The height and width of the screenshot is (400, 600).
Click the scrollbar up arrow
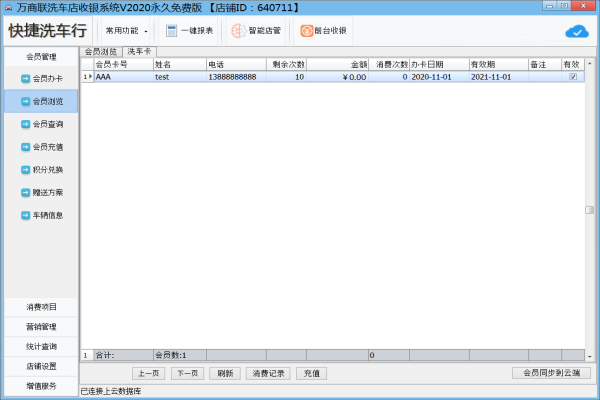pyautogui.click(x=590, y=64)
